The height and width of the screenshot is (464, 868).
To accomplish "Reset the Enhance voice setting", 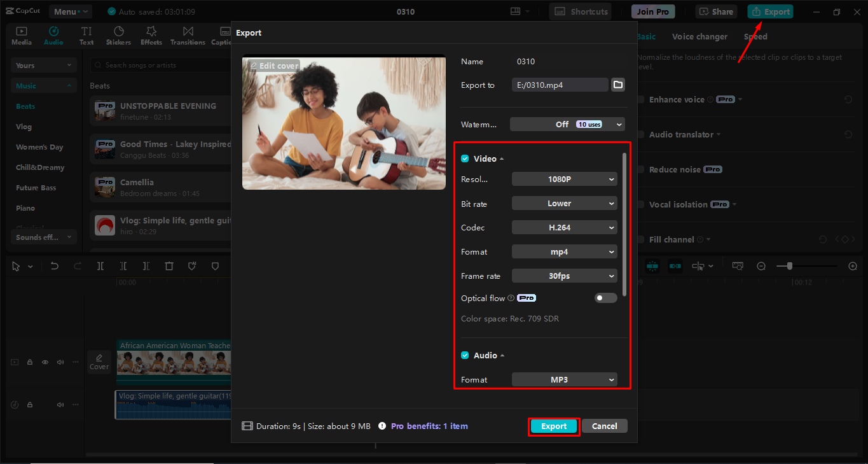I will [848, 100].
